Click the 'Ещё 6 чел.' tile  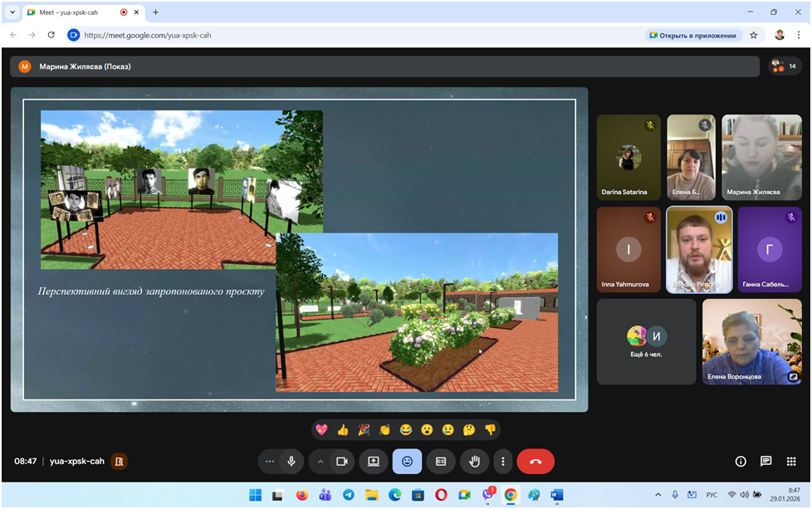[x=646, y=341]
